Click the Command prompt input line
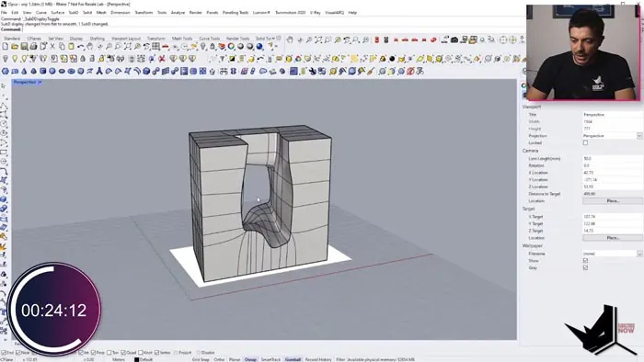The height and width of the screenshot is (362, 644). [263, 29]
